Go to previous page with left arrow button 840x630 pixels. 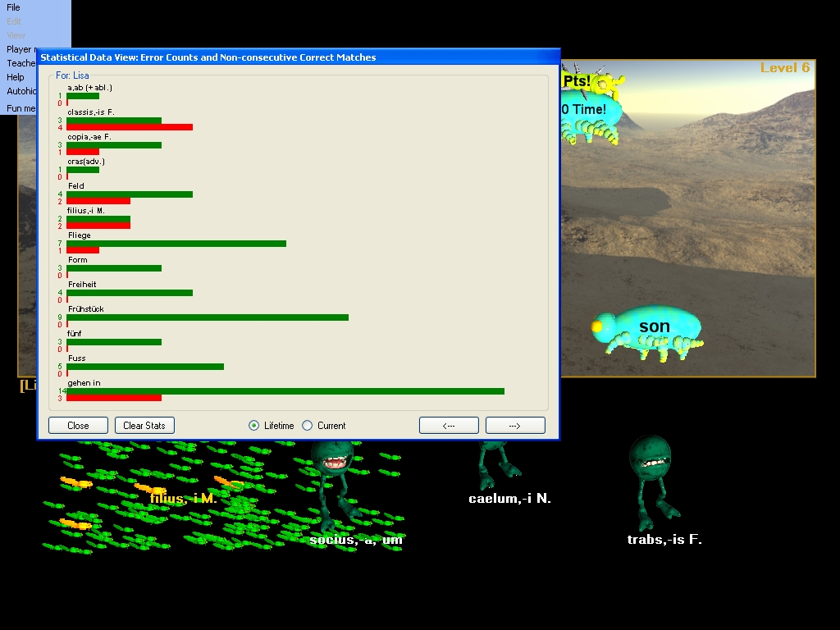[x=449, y=426]
